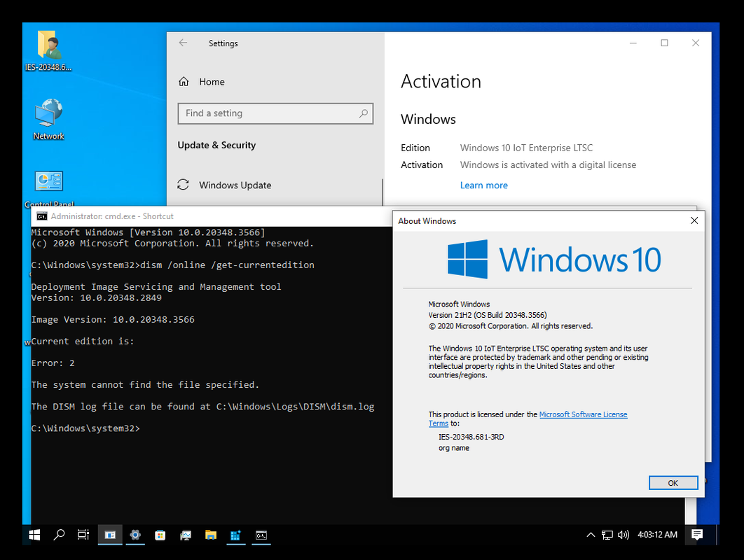Click the Update & Security heading
The height and width of the screenshot is (560, 744).
coord(216,145)
